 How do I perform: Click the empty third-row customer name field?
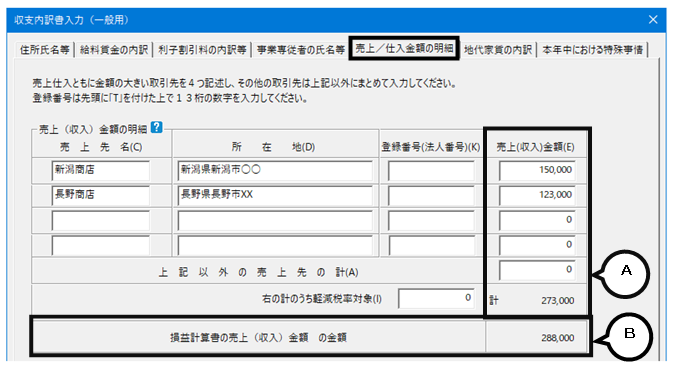tap(101, 220)
